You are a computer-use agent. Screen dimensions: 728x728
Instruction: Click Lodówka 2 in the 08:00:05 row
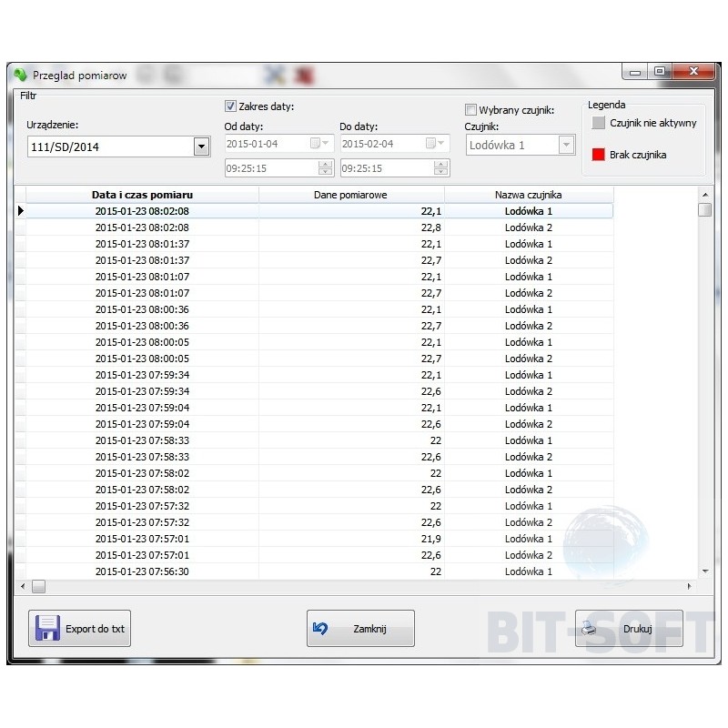[x=529, y=359]
